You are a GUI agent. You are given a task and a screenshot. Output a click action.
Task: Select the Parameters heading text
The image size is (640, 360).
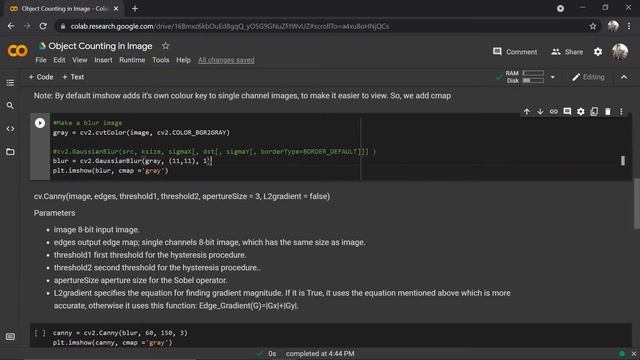(54, 213)
